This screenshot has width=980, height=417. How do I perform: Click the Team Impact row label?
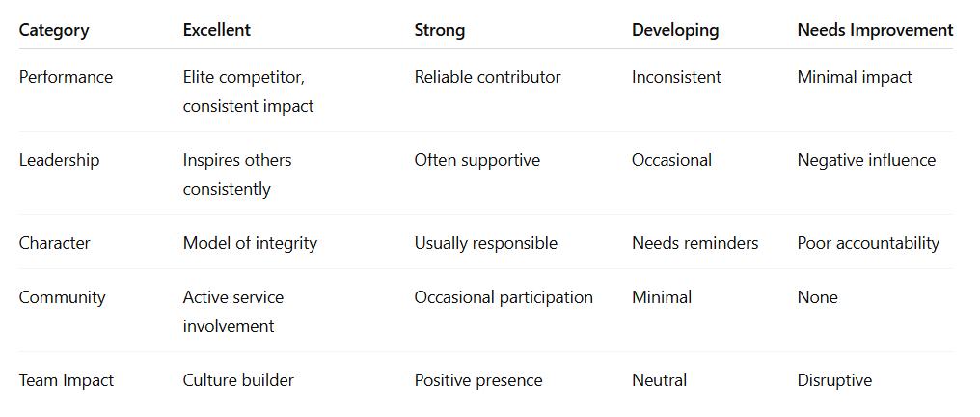[66, 380]
